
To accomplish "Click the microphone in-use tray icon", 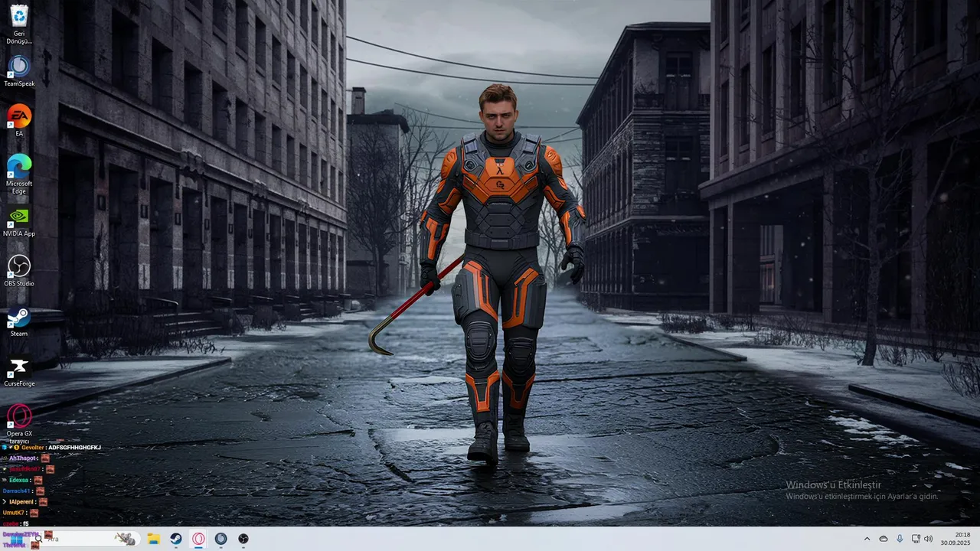I will point(900,539).
